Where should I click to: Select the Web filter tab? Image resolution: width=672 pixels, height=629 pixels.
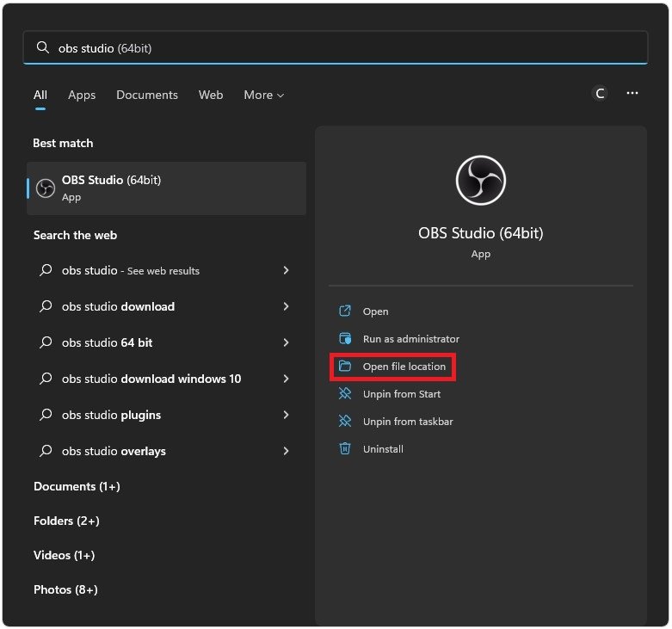click(211, 95)
